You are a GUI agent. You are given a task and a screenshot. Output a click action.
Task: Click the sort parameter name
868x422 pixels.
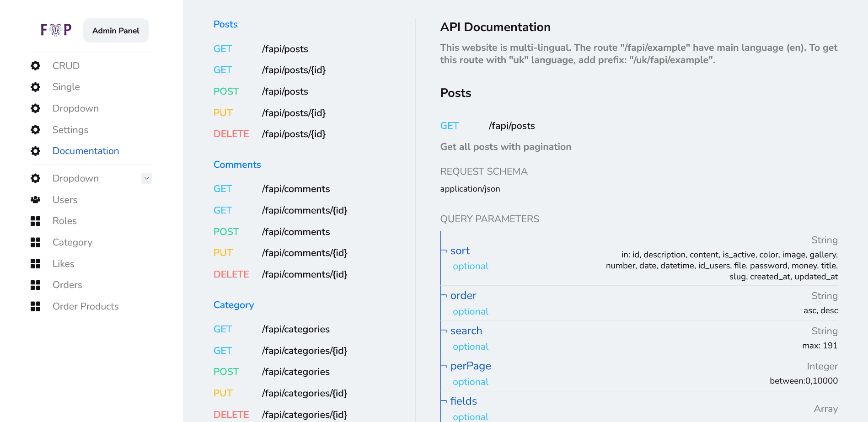coord(460,251)
